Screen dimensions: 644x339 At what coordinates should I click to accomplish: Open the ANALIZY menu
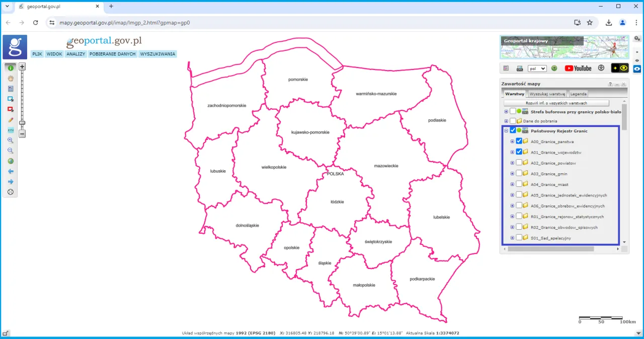tap(75, 54)
